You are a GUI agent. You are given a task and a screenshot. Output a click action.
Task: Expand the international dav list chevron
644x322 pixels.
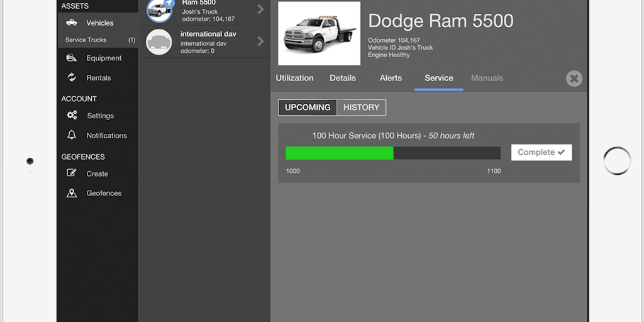point(260,41)
